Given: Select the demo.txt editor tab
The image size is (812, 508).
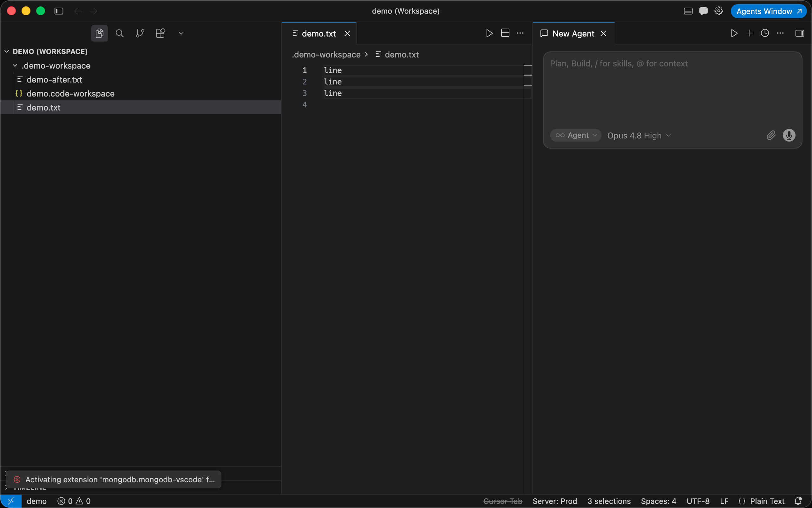Looking at the screenshot, I should coord(318,34).
